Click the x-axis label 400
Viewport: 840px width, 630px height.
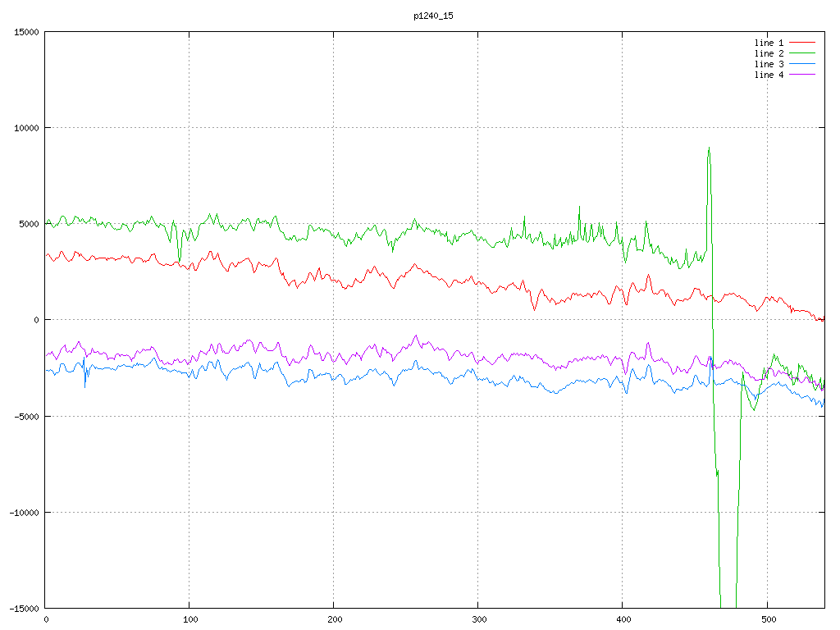click(624, 620)
